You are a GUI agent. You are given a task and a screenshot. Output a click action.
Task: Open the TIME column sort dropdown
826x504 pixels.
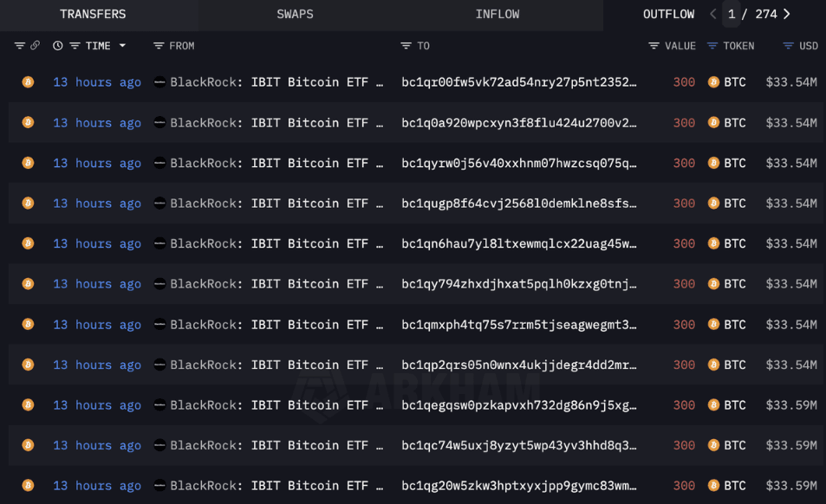(120, 45)
